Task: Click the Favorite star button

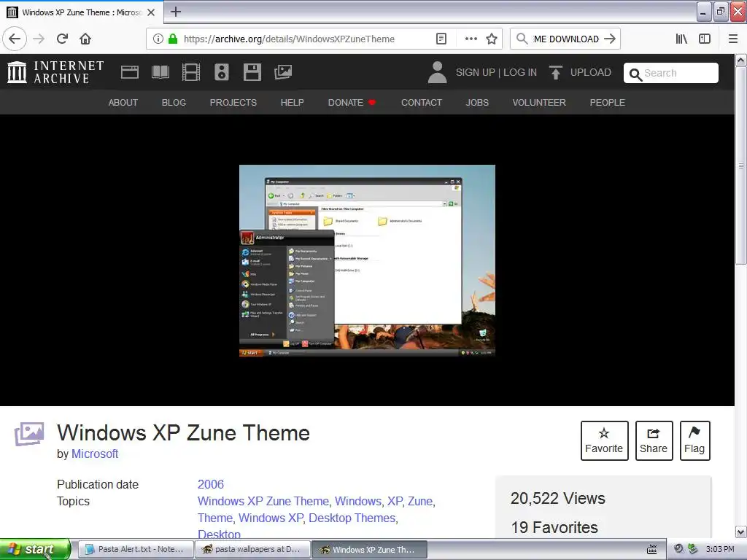Action: (604, 440)
